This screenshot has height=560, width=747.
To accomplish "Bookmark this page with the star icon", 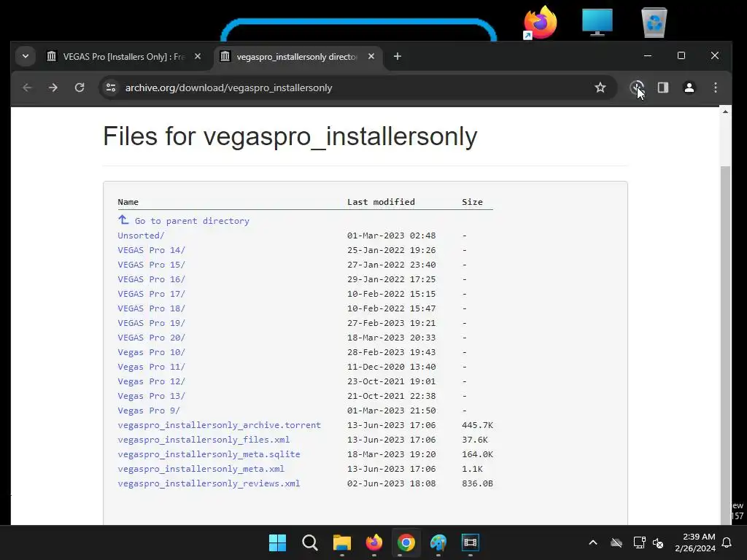I will coord(600,87).
